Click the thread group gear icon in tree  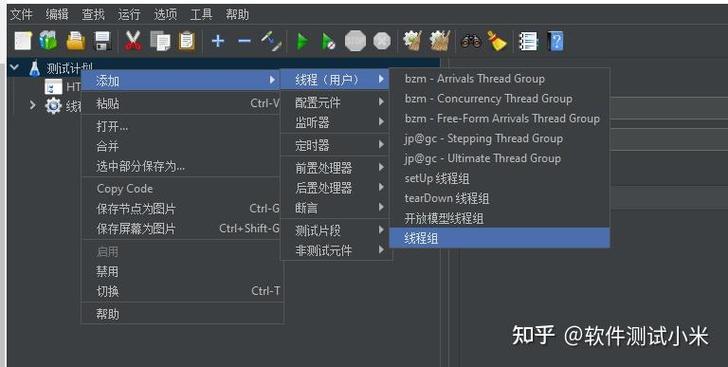click(53, 106)
